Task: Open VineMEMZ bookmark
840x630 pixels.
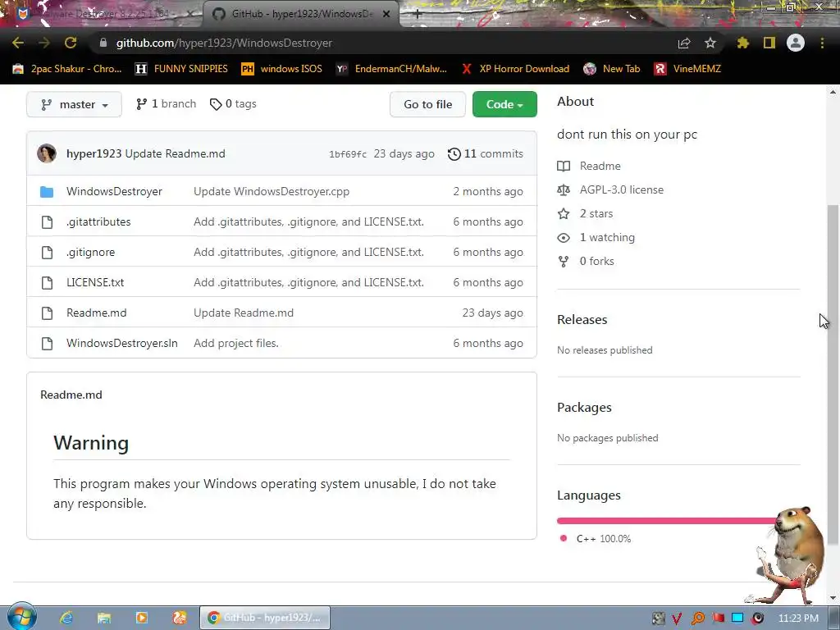Action: [688, 69]
